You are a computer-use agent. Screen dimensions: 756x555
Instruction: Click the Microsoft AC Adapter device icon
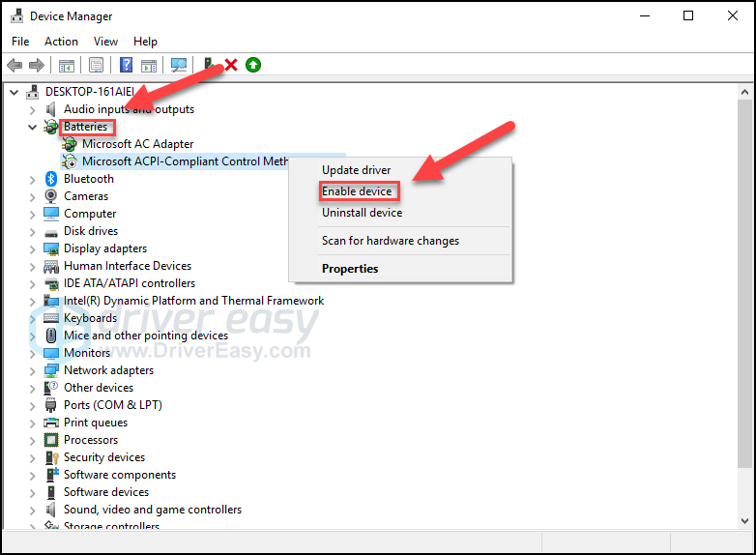click(x=70, y=144)
